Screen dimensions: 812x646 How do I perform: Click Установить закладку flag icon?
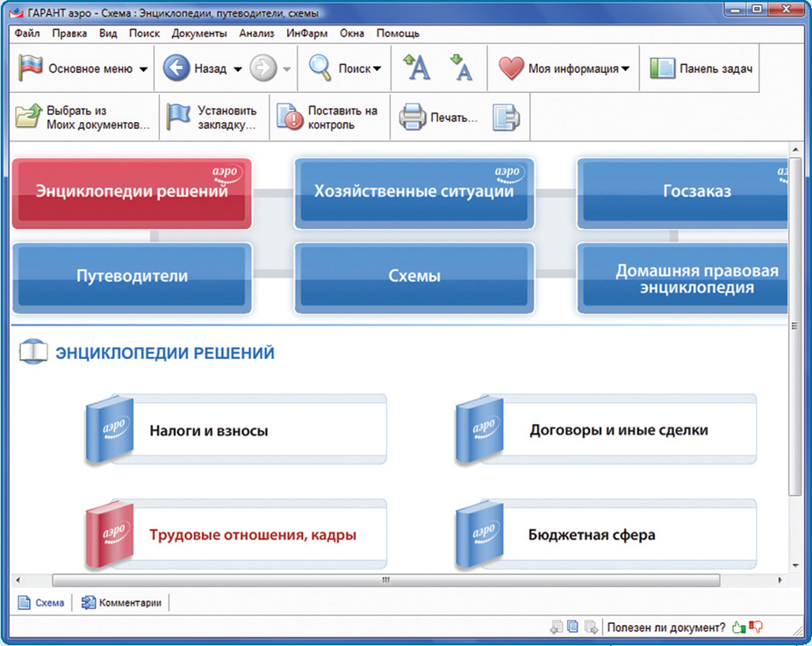coord(179,118)
